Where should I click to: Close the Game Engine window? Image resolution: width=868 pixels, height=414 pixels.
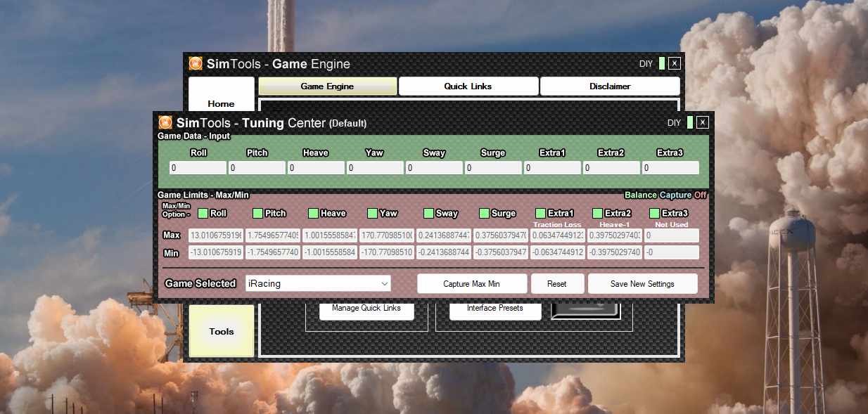(674, 63)
